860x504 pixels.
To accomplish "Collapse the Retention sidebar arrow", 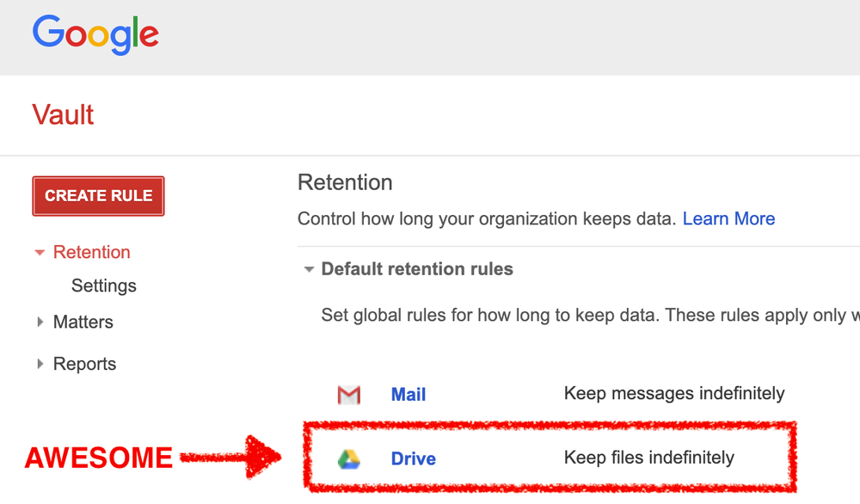I will click(x=40, y=253).
